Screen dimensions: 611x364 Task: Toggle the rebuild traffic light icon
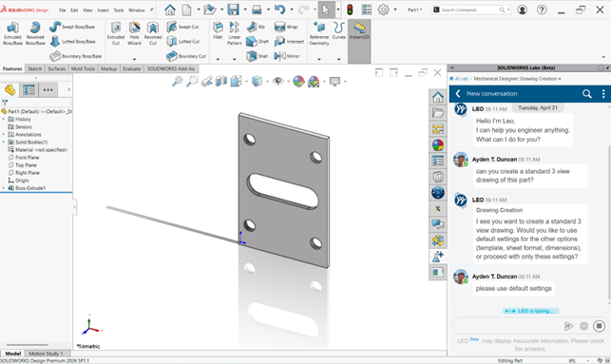pyautogui.click(x=350, y=10)
